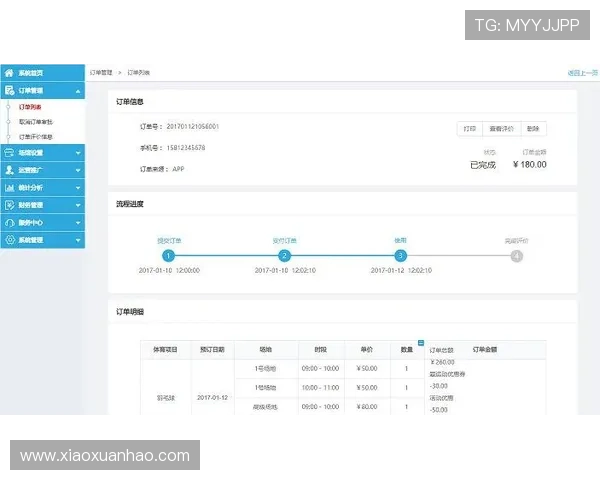Click the 删除 delete button
Viewport: 600px width, 480px height.
click(x=533, y=129)
